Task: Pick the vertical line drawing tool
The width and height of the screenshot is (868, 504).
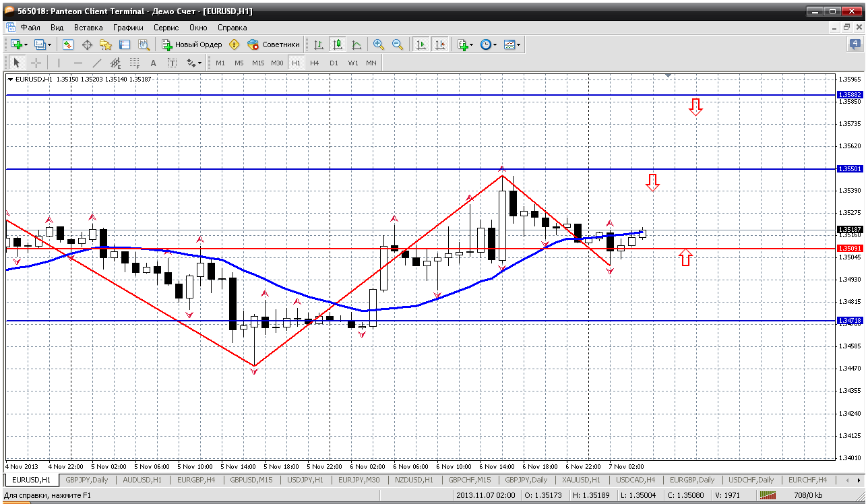Action: [59, 63]
